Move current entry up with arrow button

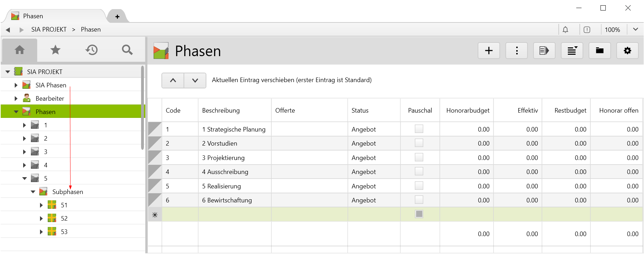tap(173, 80)
